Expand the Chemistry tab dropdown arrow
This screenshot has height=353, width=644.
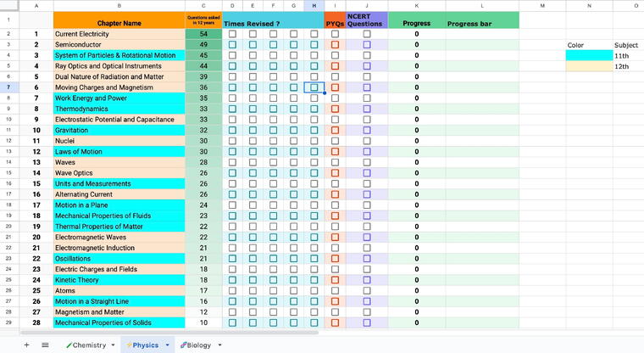(x=114, y=345)
